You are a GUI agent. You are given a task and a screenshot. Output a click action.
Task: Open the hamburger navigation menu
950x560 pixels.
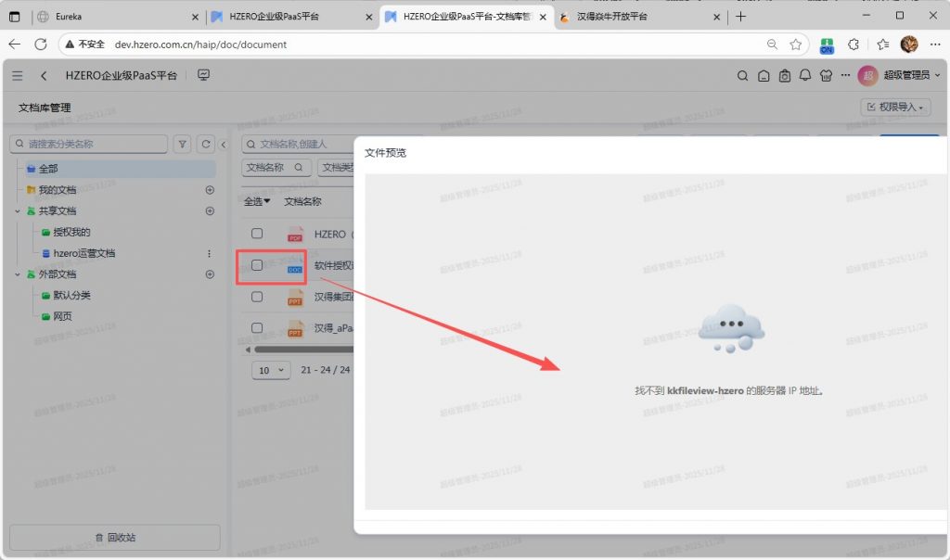[x=18, y=75]
